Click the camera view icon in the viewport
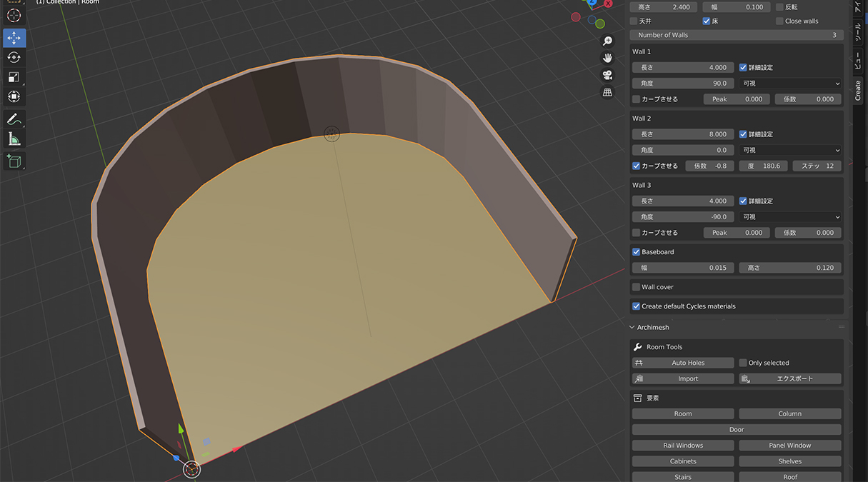 606,74
